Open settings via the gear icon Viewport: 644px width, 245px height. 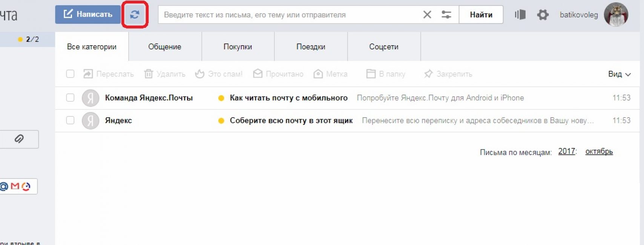(x=543, y=15)
